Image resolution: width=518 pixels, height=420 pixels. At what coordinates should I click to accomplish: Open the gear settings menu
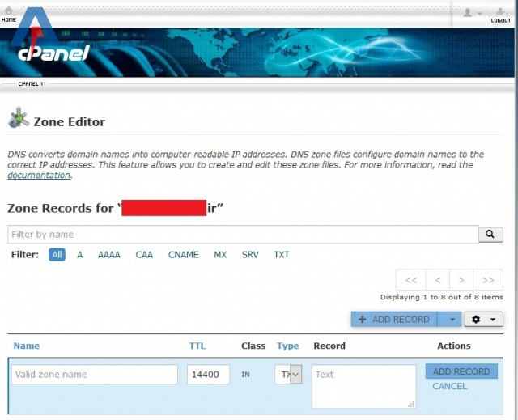(484, 320)
